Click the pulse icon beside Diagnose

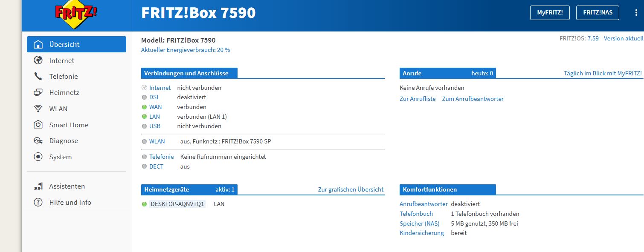tap(38, 140)
